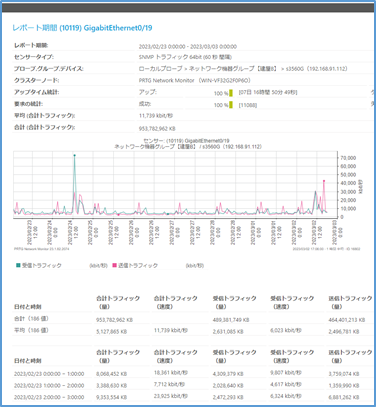The width and height of the screenshot is (376, 407).
Task: Select the 3,388,630 KB cell
Action: point(112,386)
